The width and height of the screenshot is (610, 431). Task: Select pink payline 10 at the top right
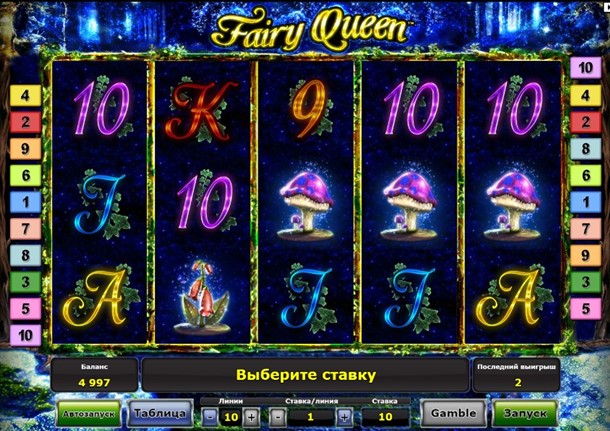click(x=585, y=68)
